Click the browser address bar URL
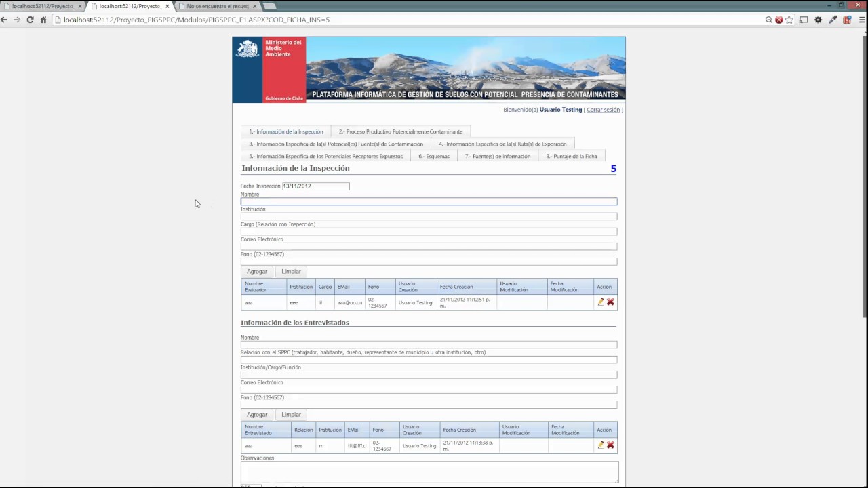868x488 pixels. click(197, 20)
